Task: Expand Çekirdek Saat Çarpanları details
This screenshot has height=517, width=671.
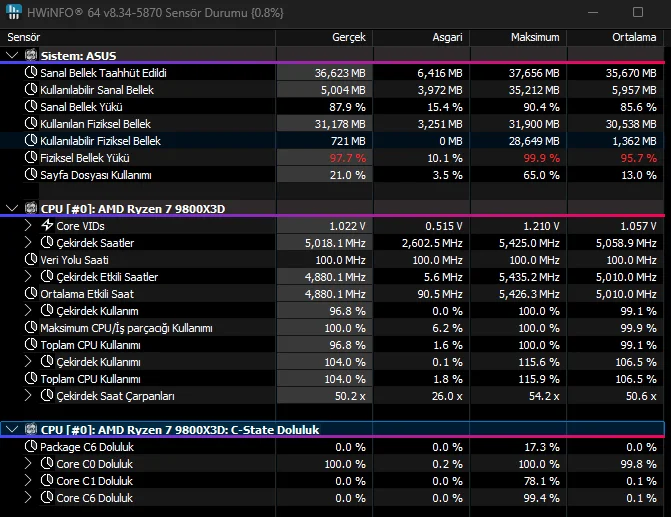Action: (x=28, y=396)
